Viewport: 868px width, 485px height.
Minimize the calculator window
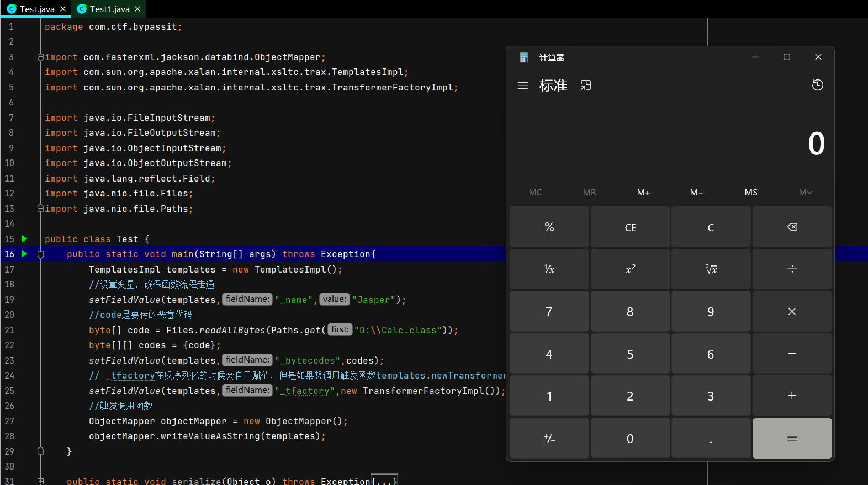pyautogui.click(x=755, y=57)
